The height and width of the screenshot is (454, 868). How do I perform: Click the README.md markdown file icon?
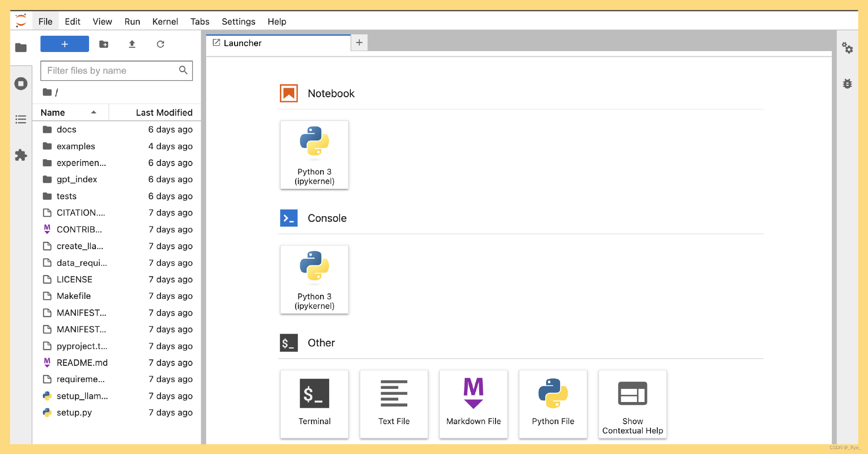pyautogui.click(x=47, y=363)
